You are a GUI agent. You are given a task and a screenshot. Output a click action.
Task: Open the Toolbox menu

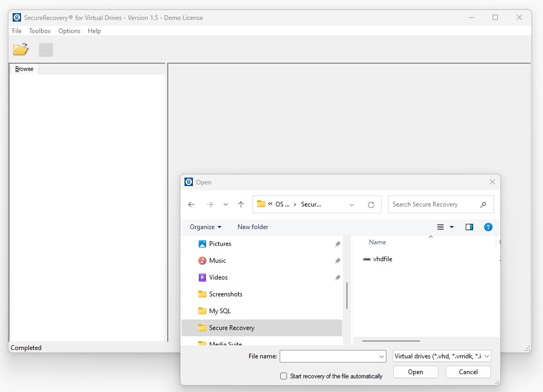coord(40,31)
